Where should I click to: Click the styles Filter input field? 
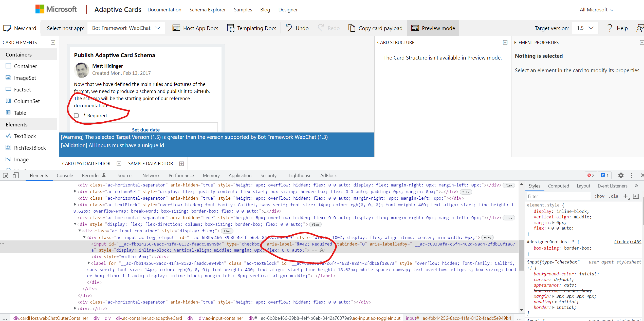(x=558, y=196)
